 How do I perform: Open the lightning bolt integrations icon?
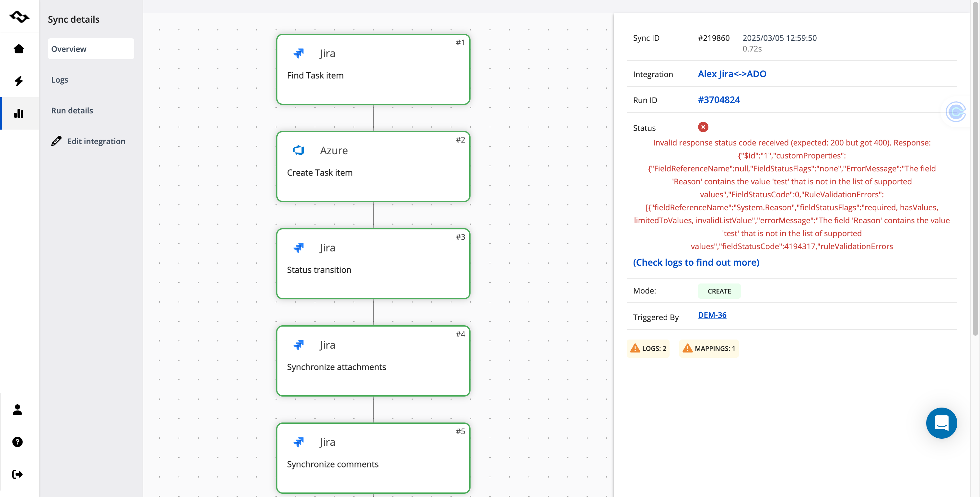pyautogui.click(x=19, y=81)
